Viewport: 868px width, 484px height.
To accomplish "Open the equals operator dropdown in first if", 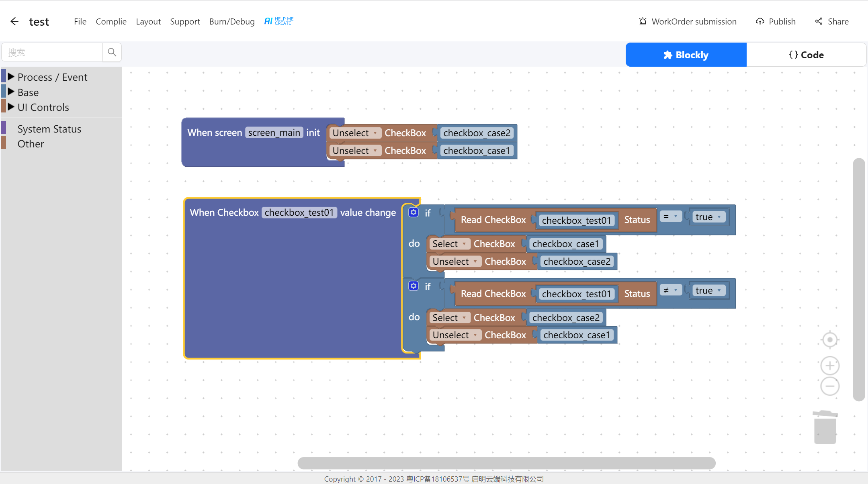I will point(671,216).
